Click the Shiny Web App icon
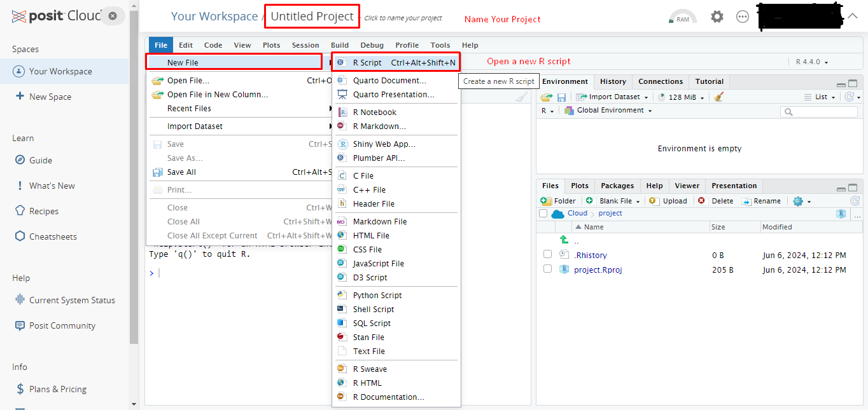Image resolution: width=868 pixels, height=410 pixels. 342,144
